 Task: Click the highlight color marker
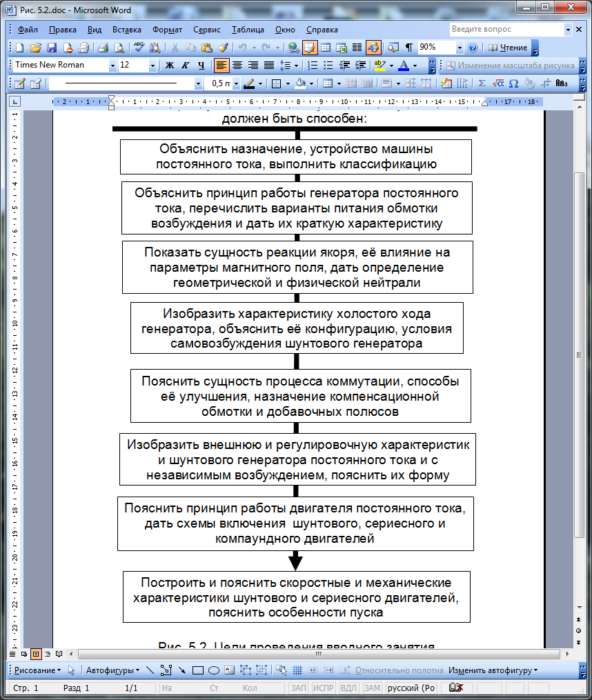379,66
